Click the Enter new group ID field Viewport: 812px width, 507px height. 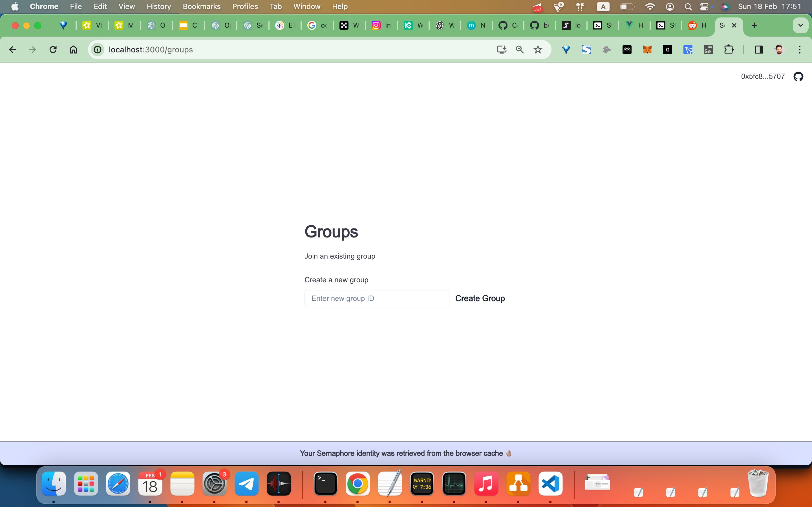tap(376, 299)
